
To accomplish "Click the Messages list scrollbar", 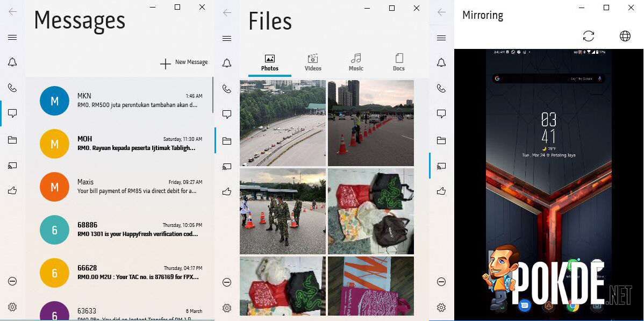I will [213, 95].
